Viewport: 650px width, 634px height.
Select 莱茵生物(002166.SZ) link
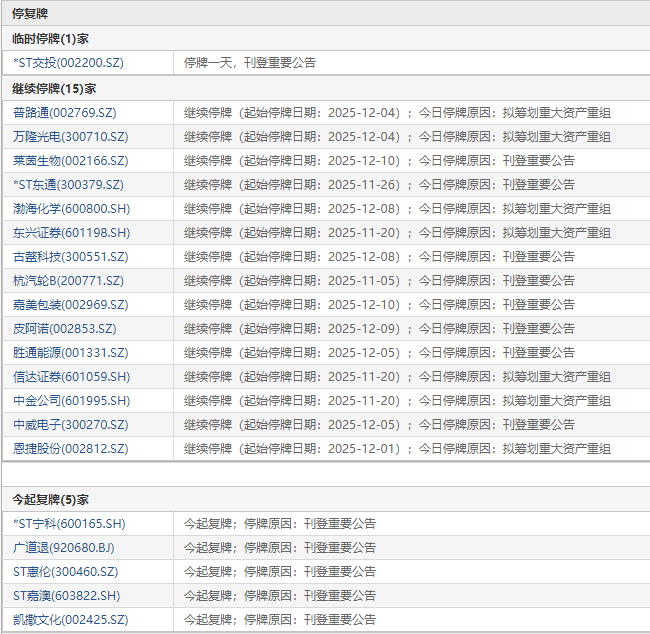pyautogui.click(x=70, y=161)
